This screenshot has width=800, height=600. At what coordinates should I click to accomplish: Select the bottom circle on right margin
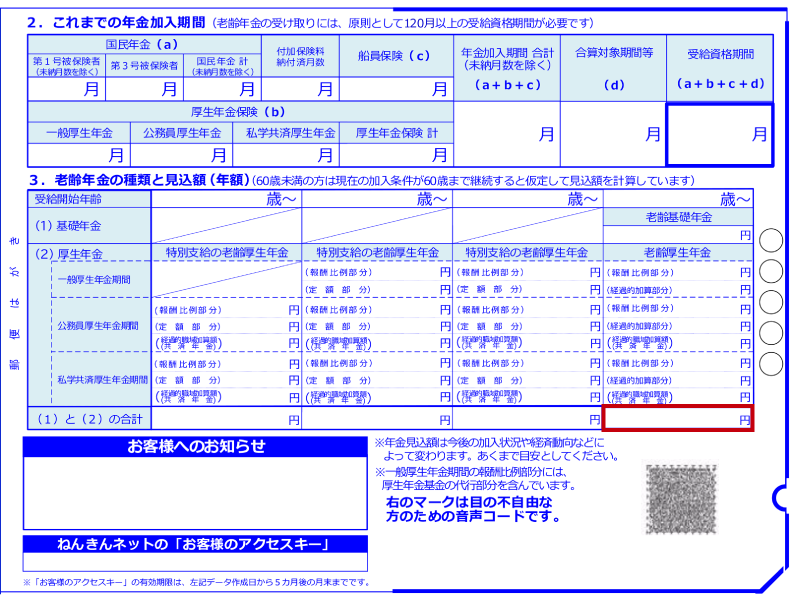(x=772, y=364)
